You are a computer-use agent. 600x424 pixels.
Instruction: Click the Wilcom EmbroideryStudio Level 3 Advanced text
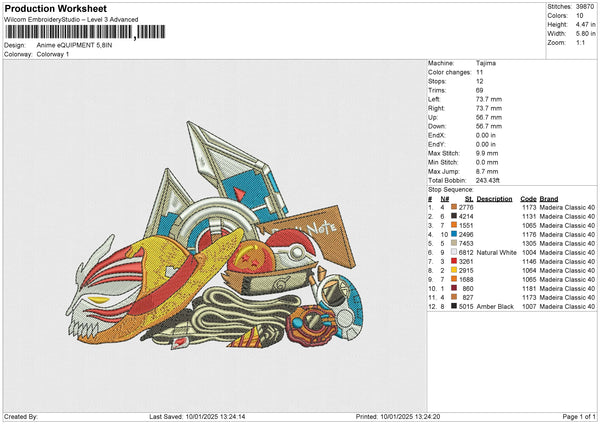click(71, 20)
